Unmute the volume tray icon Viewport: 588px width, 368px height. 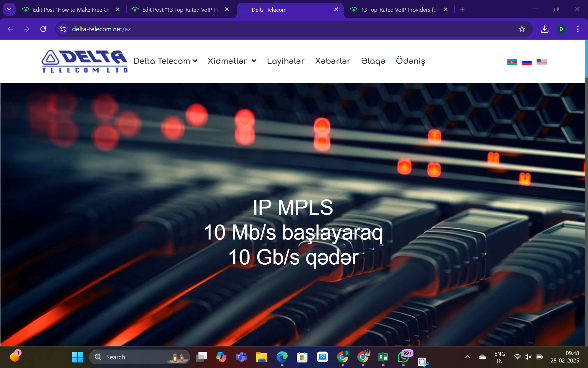pyautogui.click(x=528, y=357)
